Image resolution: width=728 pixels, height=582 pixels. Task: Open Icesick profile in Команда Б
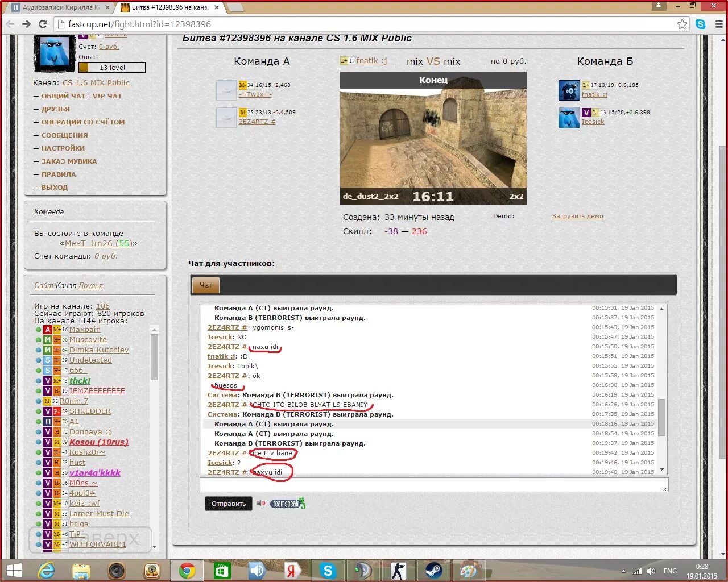click(x=593, y=122)
